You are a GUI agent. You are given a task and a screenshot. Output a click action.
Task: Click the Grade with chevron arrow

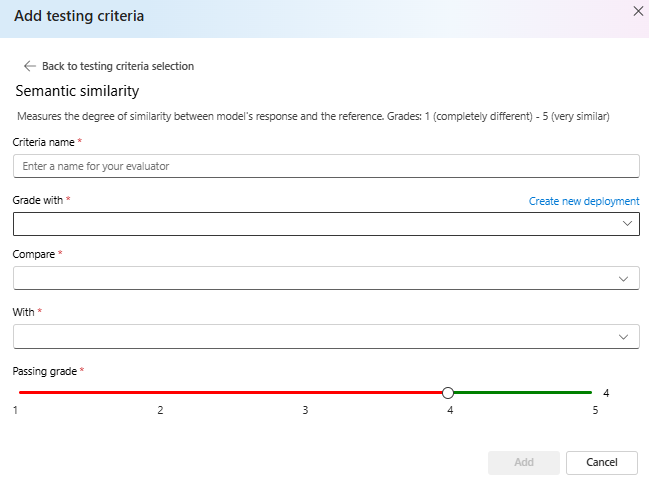click(x=626, y=224)
